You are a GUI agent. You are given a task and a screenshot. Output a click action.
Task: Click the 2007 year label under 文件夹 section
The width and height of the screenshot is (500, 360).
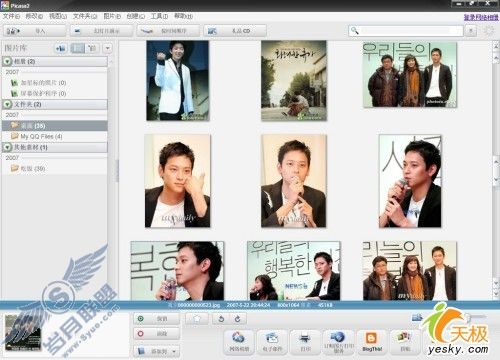(x=12, y=115)
